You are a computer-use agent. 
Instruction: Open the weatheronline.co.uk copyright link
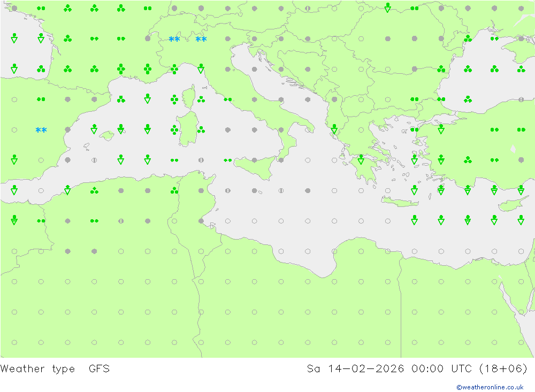490,387
